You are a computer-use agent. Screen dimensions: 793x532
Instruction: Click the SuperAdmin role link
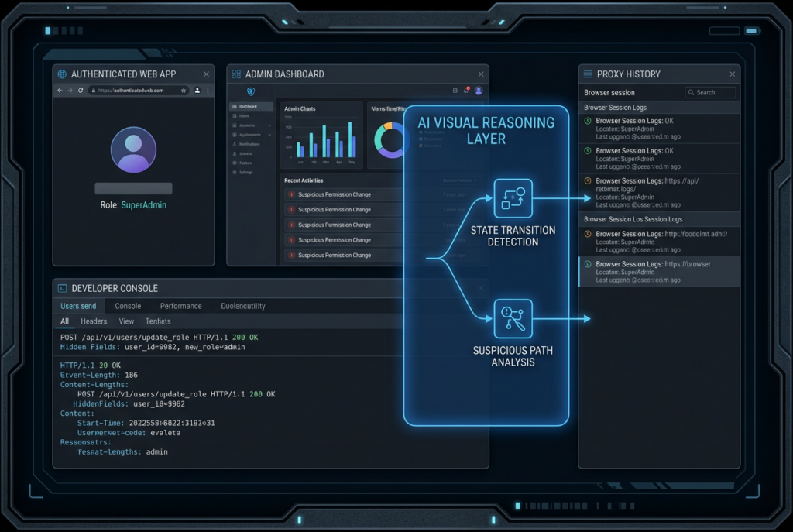(143, 205)
